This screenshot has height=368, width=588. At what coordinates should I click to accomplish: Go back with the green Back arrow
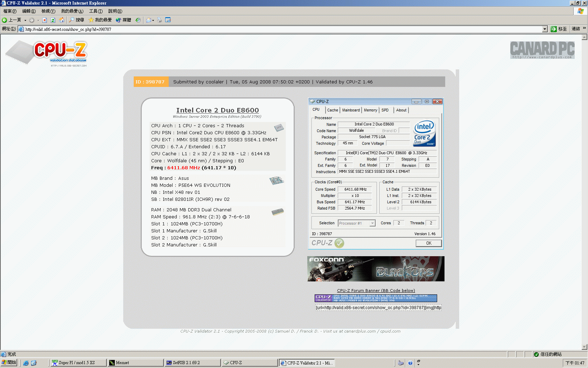11,20
